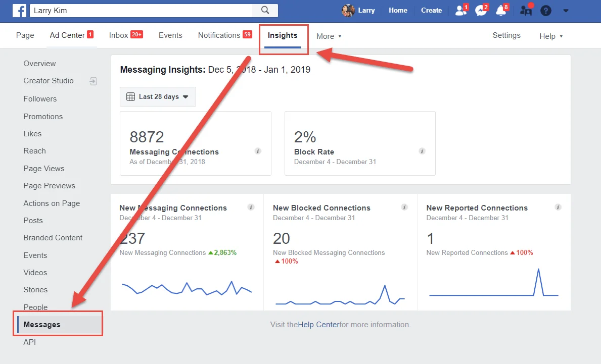Open the notifications bell icon

[x=501, y=10]
